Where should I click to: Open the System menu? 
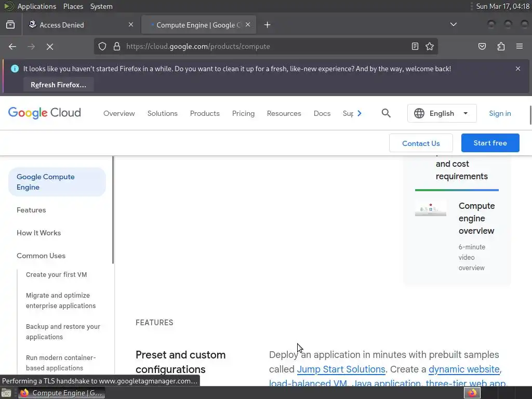(x=101, y=6)
